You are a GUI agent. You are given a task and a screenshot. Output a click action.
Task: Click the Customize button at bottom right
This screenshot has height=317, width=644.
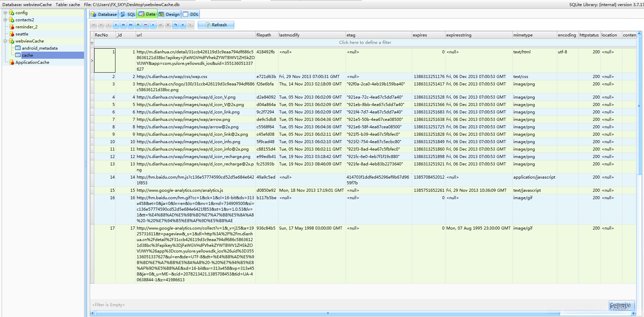click(x=621, y=305)
